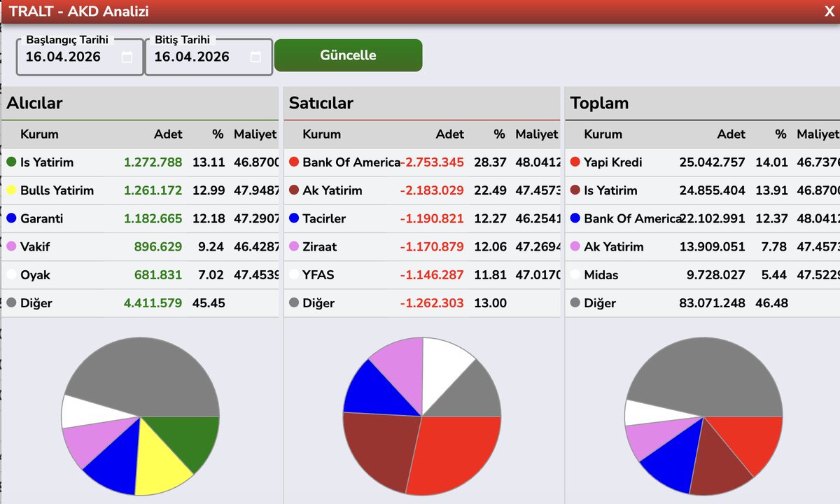Viewport: 840px width, 504px height.
Task: Open calendar picker in Bitiş Tarihi field
Action: click(x=255, y=57)
